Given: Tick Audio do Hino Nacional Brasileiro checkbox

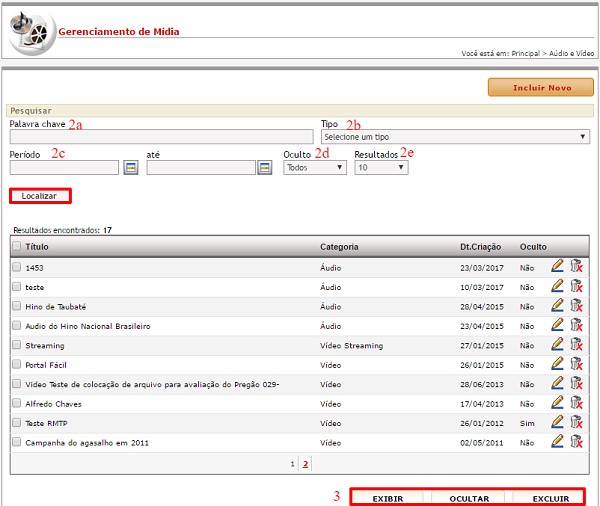Looking at the screenshot, I should click(x=16, y=325).
